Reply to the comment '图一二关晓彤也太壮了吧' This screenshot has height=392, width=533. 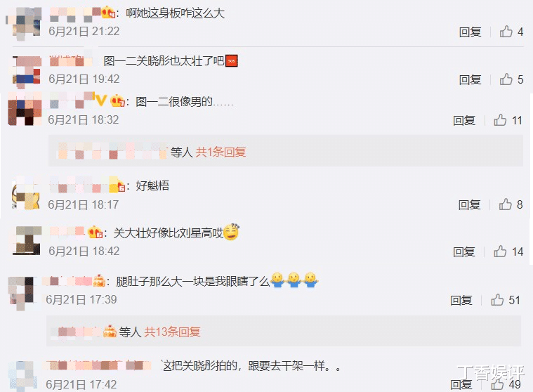coord(470,79)
